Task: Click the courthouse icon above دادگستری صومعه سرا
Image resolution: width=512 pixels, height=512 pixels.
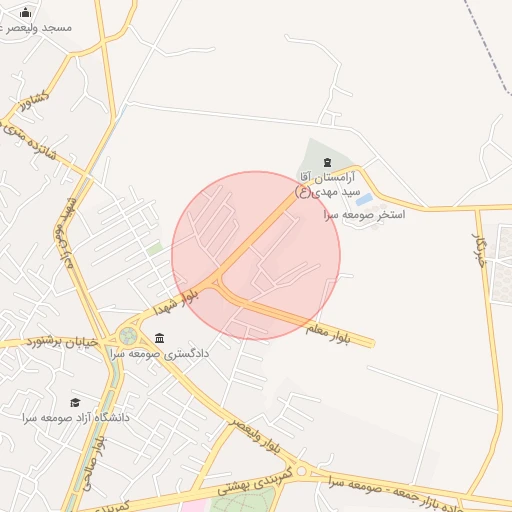Action: coord(160,338)
